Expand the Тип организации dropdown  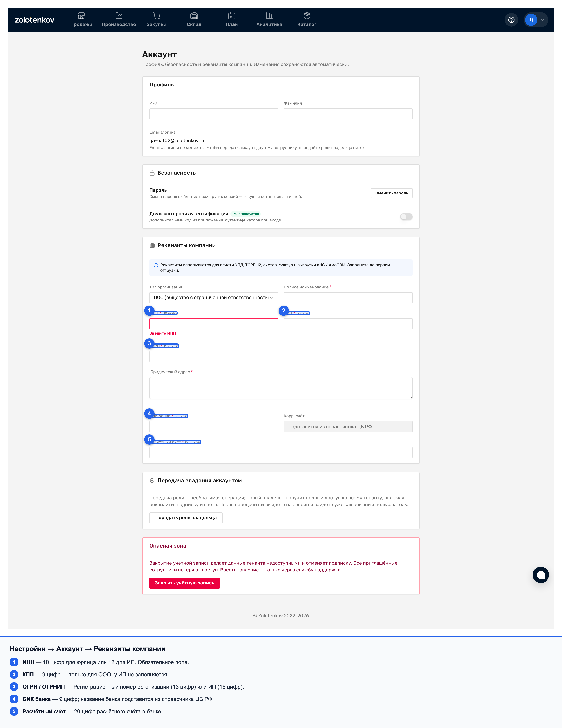[x=214, y=298]
